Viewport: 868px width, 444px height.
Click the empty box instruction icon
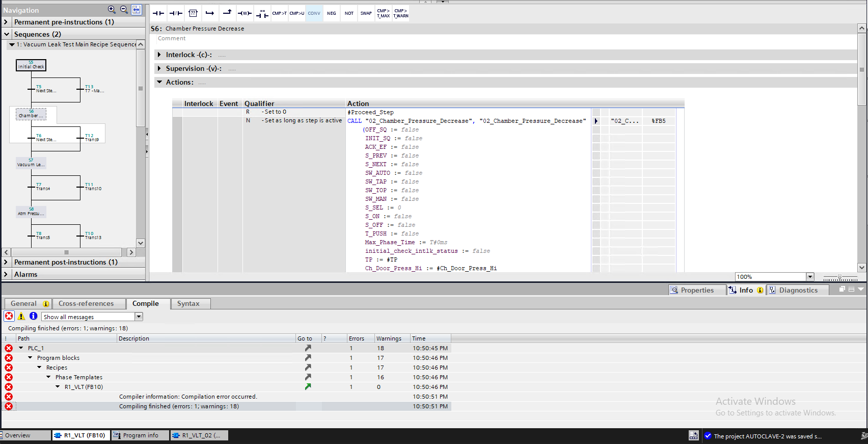point(193,13)
